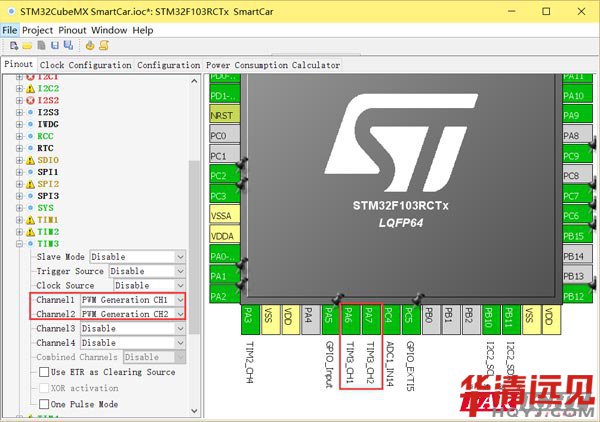Click the blue status dot beside TIM3
Viewport: 600px width, 422px height.
pyautogui.click(x=31, y=244)
